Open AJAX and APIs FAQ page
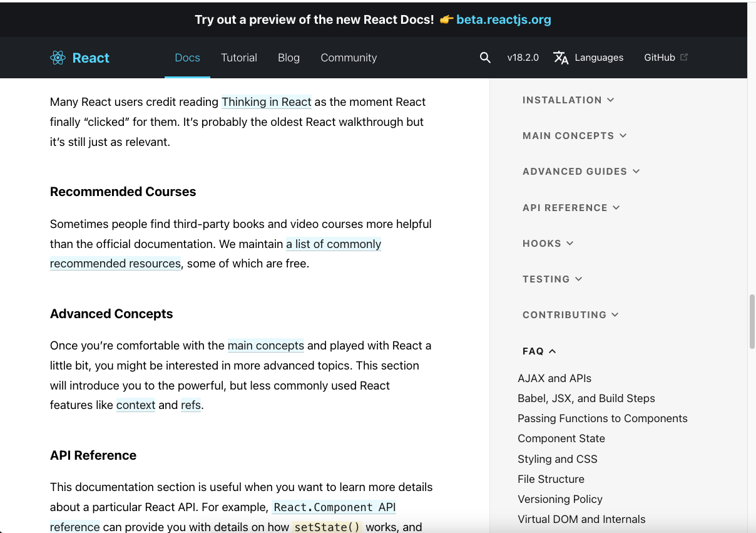Viewport: 756px width, 533px height. pyautogui.click(x=554, y=378)
